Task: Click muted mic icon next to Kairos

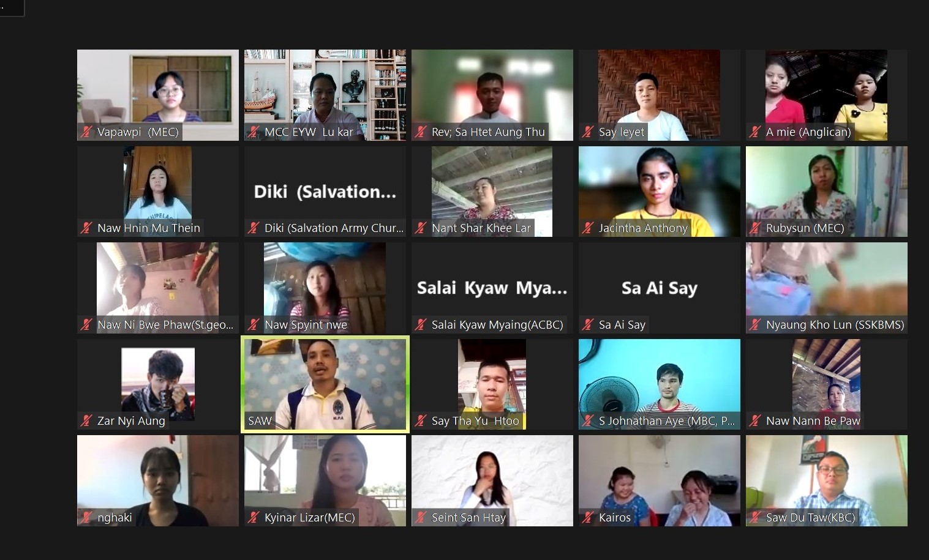Action: point(588,517)
